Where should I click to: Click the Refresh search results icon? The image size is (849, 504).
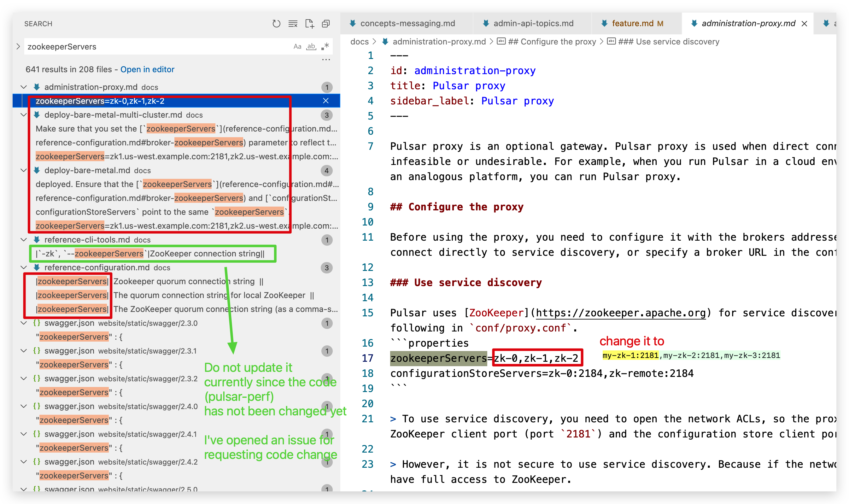tap(276, 24)
